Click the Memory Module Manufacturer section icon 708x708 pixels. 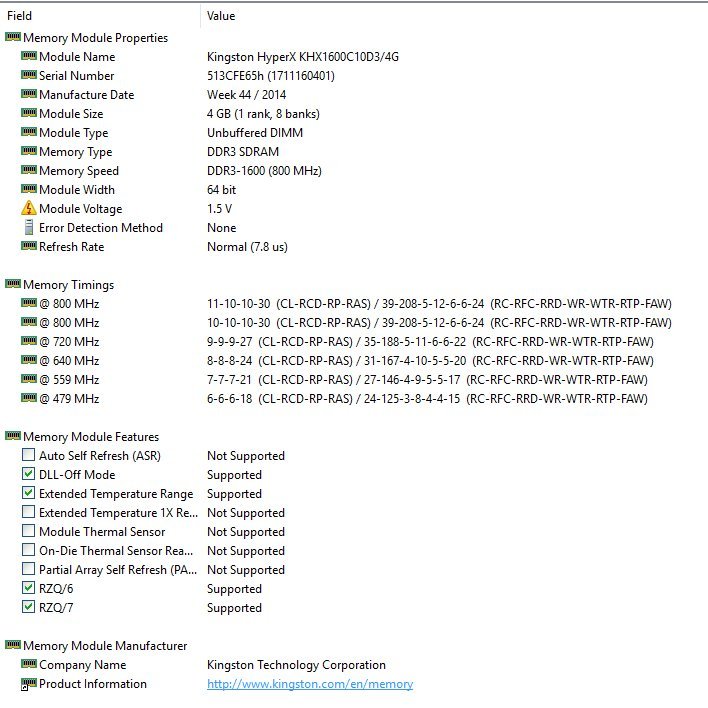coord(13,644)
